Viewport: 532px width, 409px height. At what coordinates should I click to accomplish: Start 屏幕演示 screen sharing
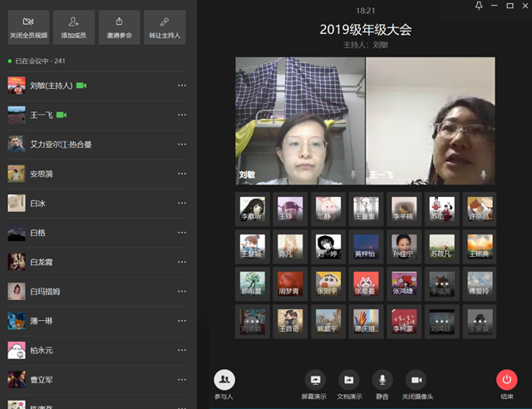click(x=313, y=382)
